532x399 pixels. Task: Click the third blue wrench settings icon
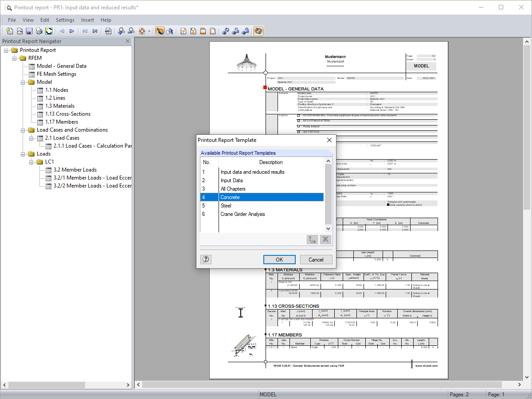click(245, 31)
